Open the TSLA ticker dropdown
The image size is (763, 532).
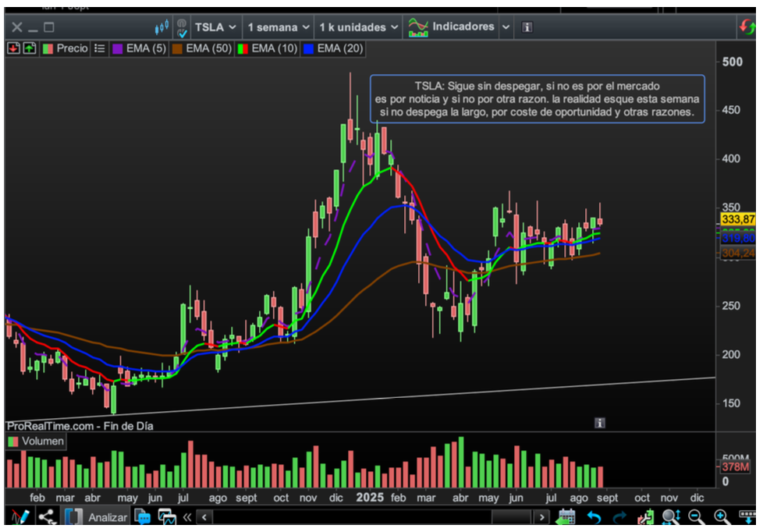click(x=215, y=27)
